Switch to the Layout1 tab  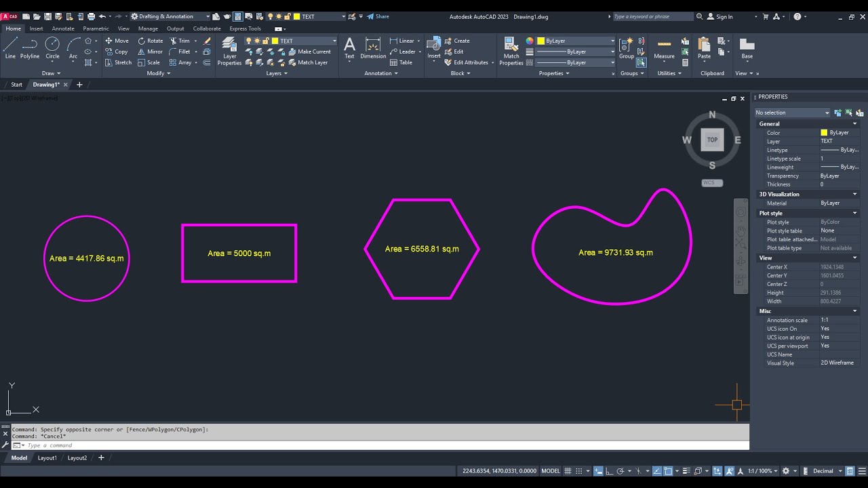pyautogui.click(x=47, y=458)
